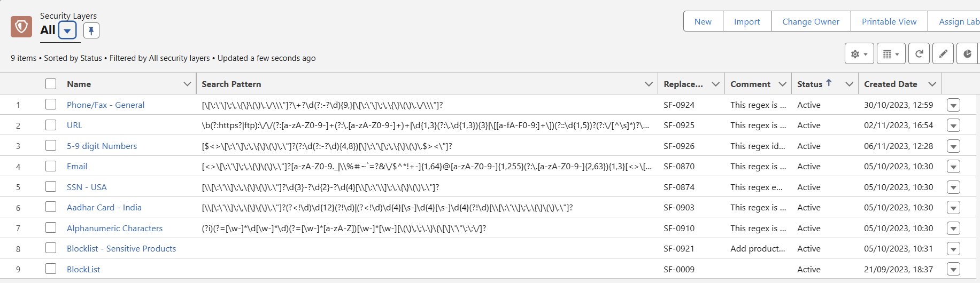980x283 pixels.
Task: Click the Import button
Action: [x=746, y=21]
